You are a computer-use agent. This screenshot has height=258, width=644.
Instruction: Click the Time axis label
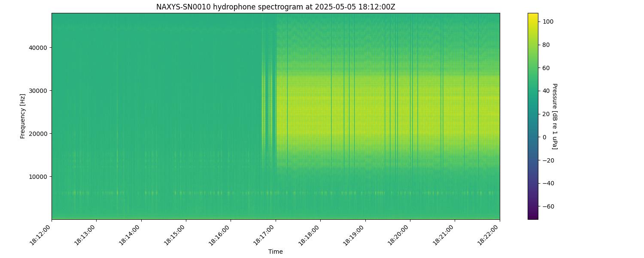click(x=275, y=252)
